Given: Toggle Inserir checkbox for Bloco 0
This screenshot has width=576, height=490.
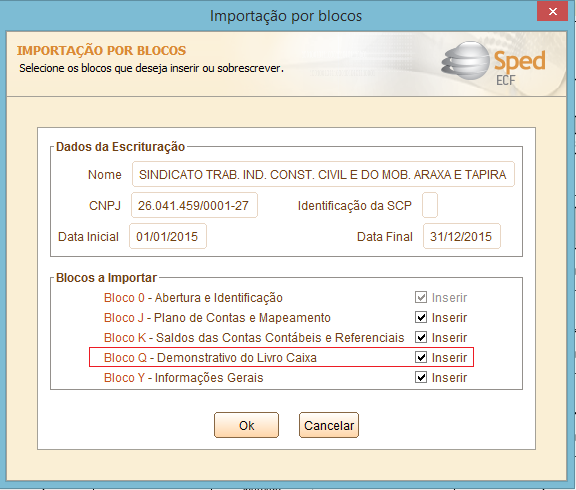Looking at the screenshot, I should (x=421, y=297).
